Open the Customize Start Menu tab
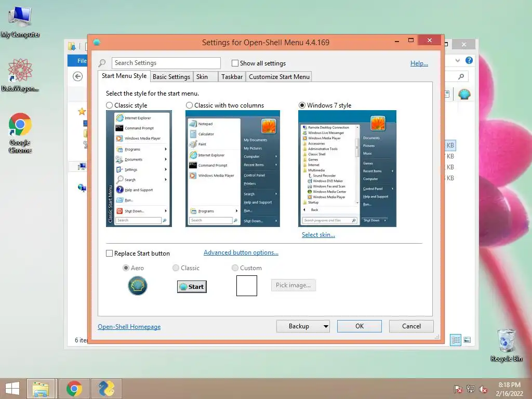The image size is (532, 399). [x=279, y=77]
